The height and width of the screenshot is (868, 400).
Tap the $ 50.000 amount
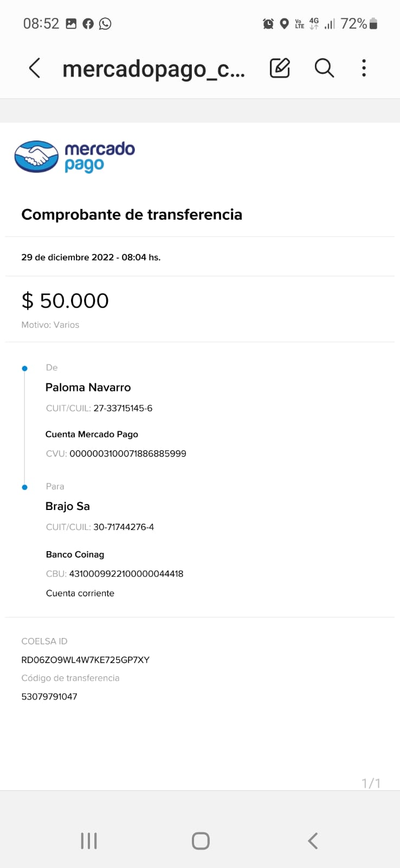coord(65,301)
